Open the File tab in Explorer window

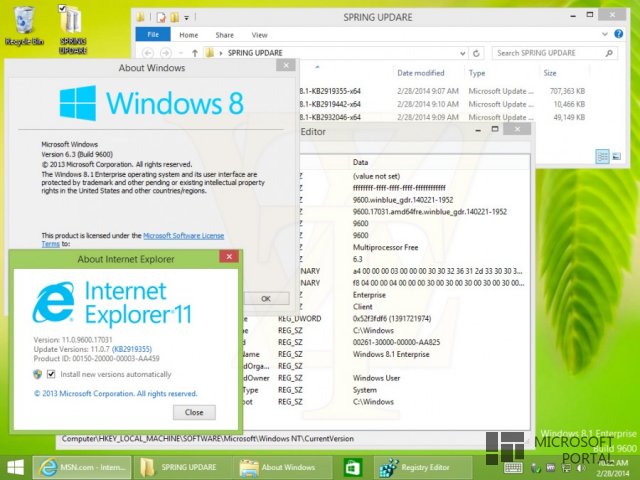point(153,35)
